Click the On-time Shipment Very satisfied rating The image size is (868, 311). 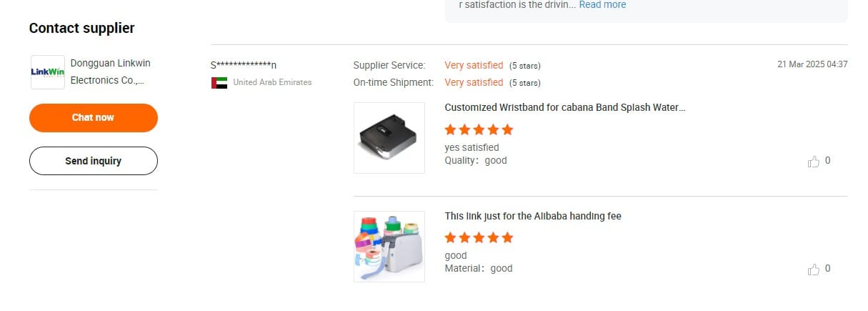click(474, 82)
